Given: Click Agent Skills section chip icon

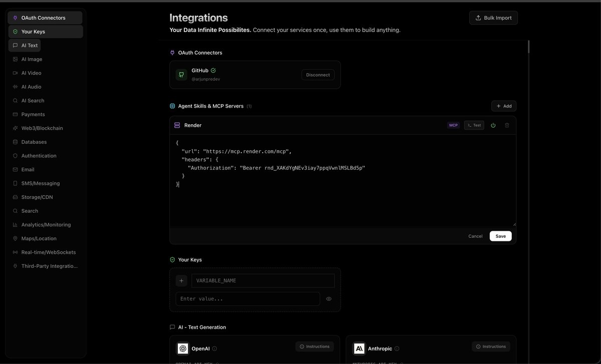Looking at the screenshot, I should pos(172,106).
